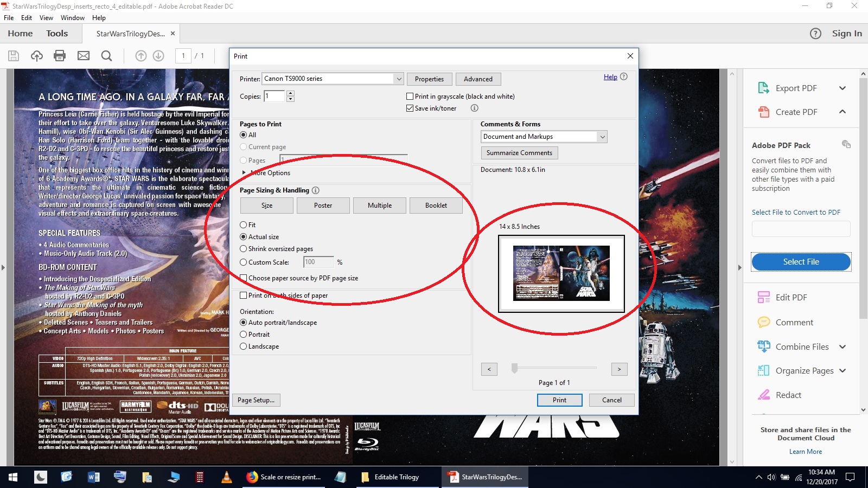The image size is (868, 488).
Task: Click the Select File button
Action: click(801, 262)
